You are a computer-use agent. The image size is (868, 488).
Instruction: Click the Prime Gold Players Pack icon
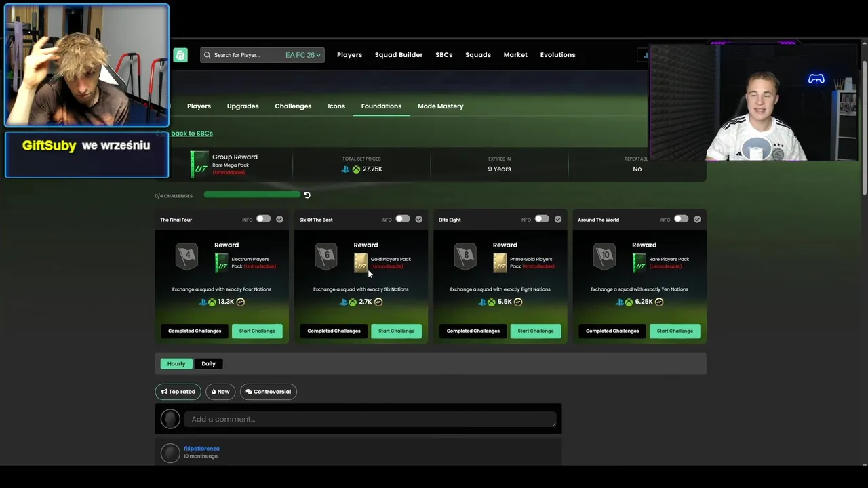point(500,263)
